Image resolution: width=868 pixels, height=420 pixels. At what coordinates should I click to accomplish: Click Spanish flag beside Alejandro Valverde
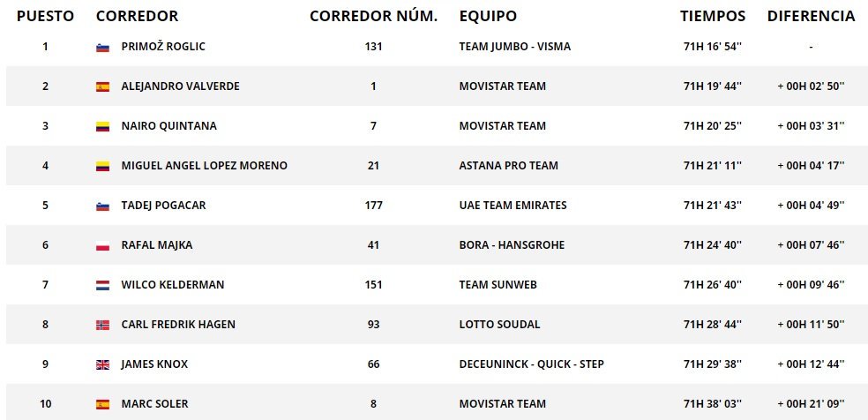[102, 86]
